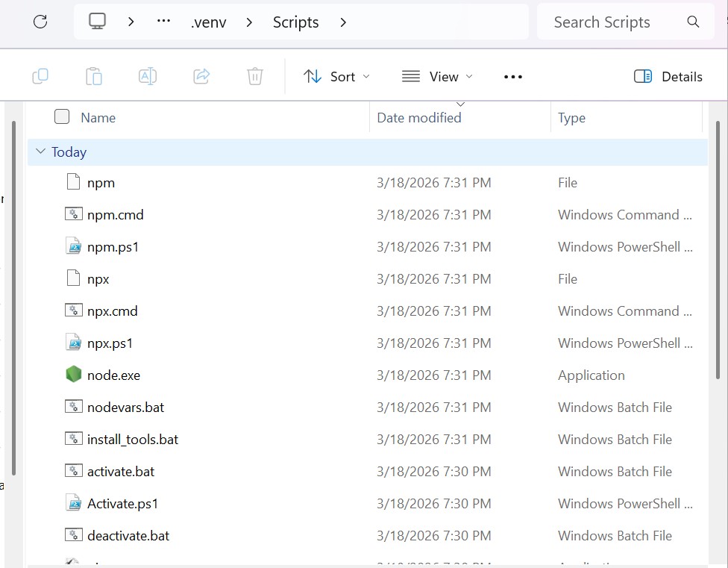Viewport: 728px width, 568px height.
Task: Click the This PC monitor icon in address bar
Action: coord(98,22)
